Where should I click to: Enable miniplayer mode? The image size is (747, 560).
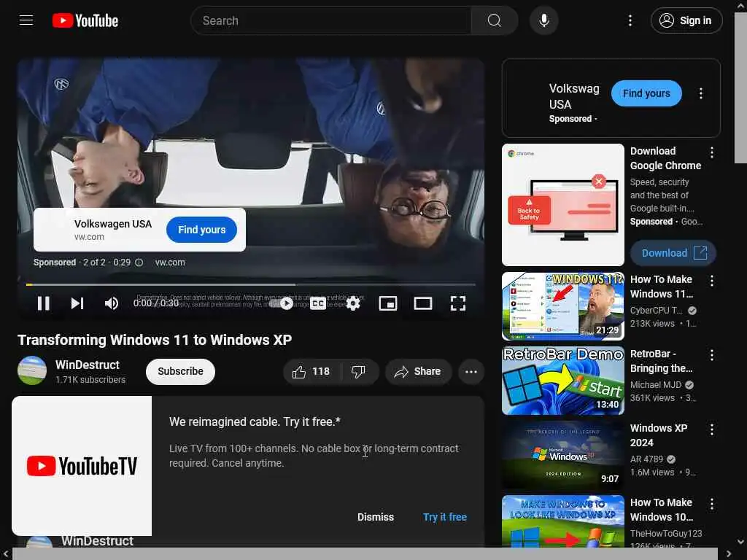click(388, 303)
